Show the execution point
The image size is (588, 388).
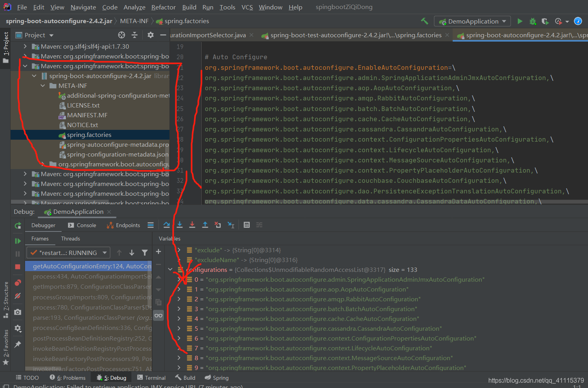point(167,225)
